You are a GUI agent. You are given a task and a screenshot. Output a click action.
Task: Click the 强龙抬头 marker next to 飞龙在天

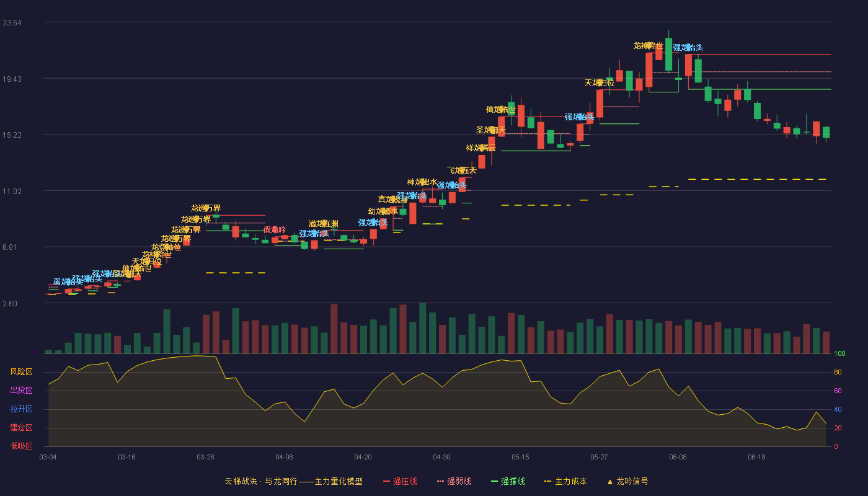(x=452, y=185)
